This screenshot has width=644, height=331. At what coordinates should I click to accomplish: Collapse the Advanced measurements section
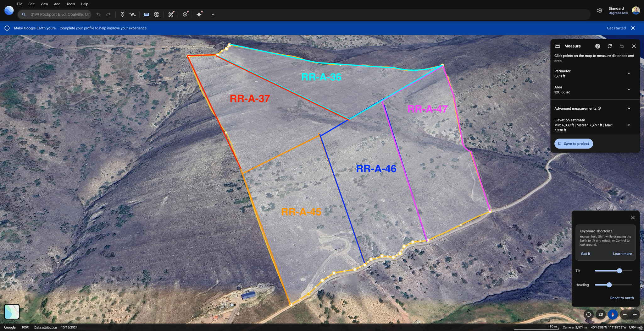[629, 108]
